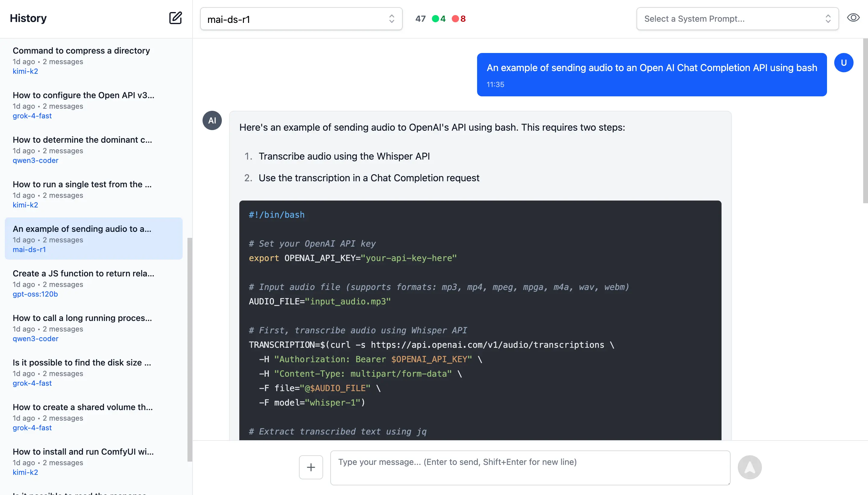Open the Create a JS function chat
This screenshot has width=868, height=495.
click(x=93, y=283)
